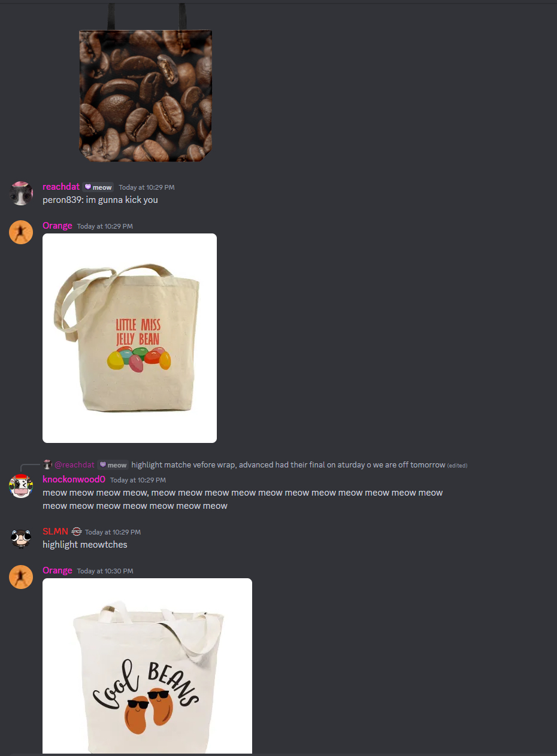Click the Orange username at 10:29 PM
Viewport: 557px width, 756px height.
57,226
